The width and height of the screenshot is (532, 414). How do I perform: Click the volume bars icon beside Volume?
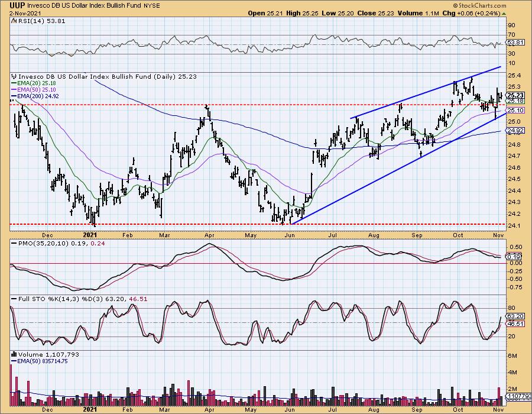coord(14,355)
